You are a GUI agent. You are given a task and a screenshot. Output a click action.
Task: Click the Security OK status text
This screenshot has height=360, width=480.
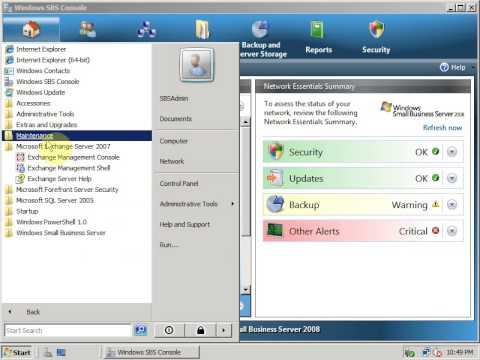coord(421,152)
